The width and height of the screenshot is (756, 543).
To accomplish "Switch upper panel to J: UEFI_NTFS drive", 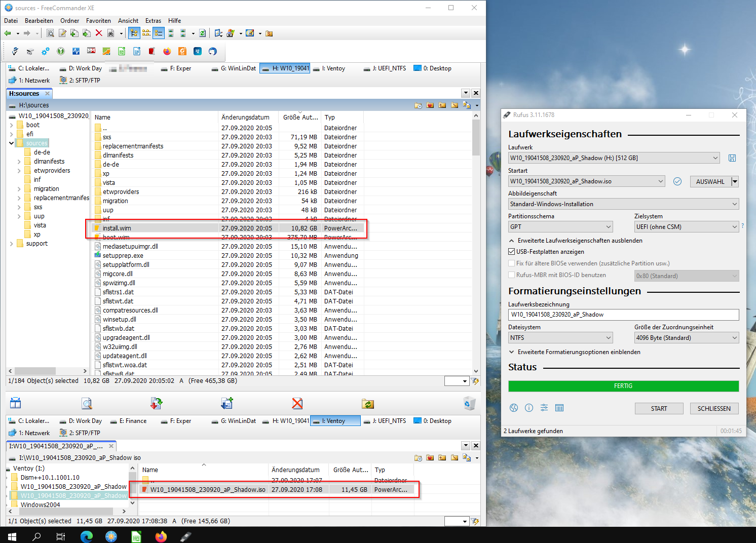I will click(385, 68).
